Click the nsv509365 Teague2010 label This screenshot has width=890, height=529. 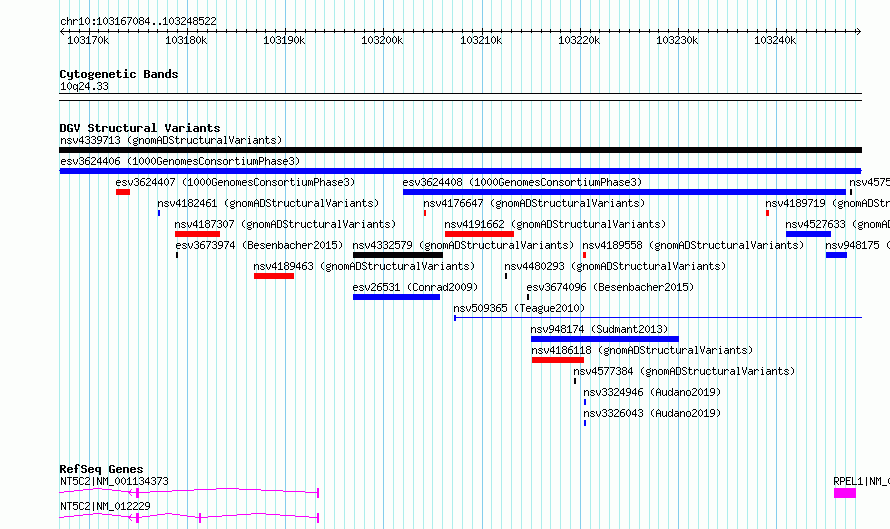519,308
